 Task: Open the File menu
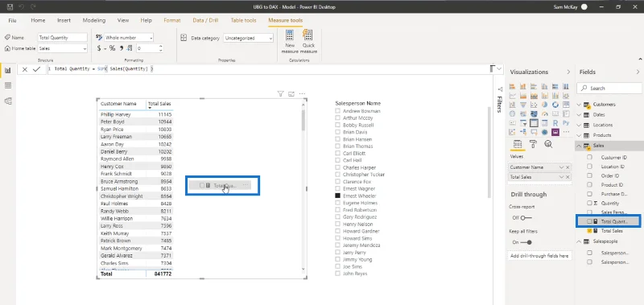click(12, 20)
